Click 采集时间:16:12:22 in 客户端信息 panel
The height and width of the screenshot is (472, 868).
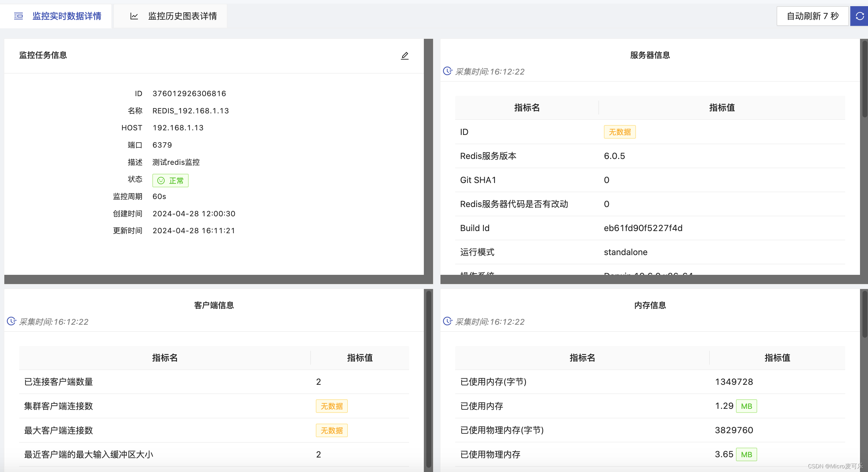pos(54,322)
